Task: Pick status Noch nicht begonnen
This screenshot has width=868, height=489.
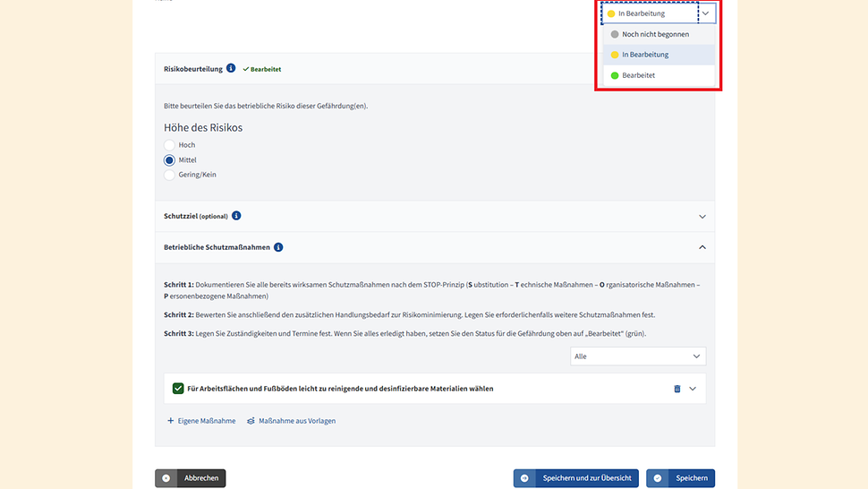Action: pos(659,34)
